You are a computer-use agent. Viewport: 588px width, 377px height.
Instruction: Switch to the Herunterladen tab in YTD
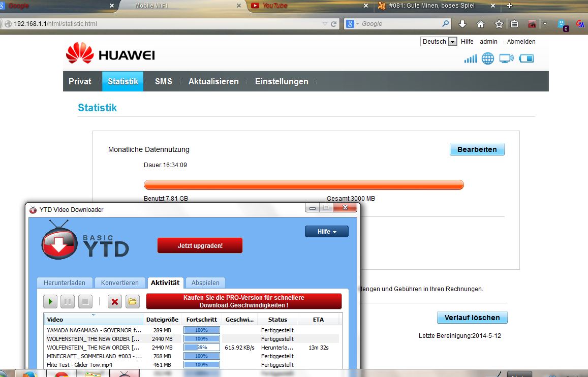tap(65, 282)
